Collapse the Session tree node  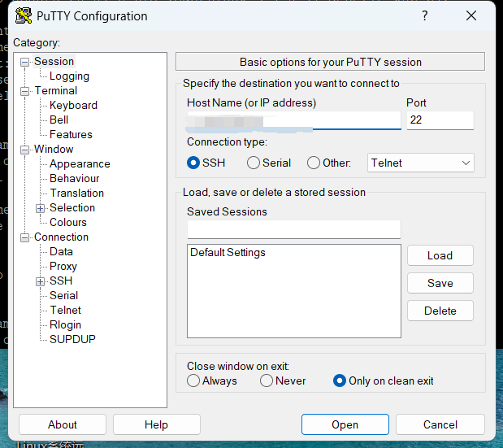coord(24,62)
